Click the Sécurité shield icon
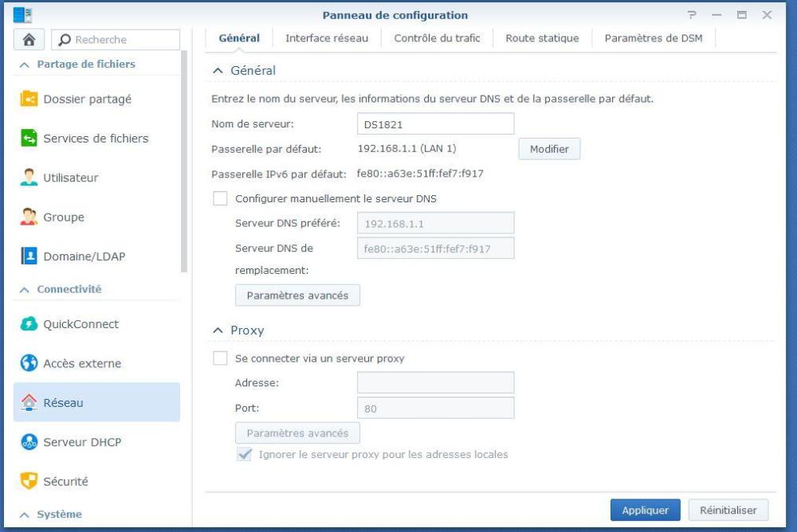 (x=29, y=481)
